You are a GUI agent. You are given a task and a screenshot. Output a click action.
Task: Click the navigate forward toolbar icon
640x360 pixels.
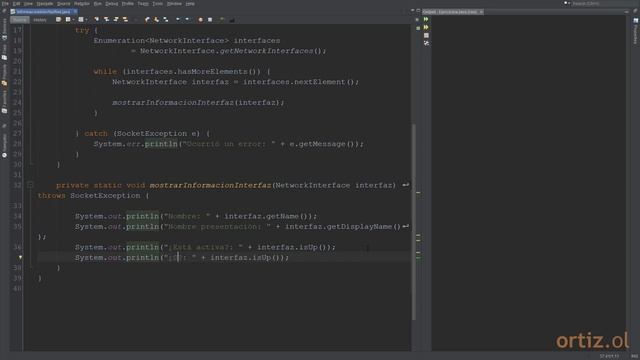click(81, 20)
